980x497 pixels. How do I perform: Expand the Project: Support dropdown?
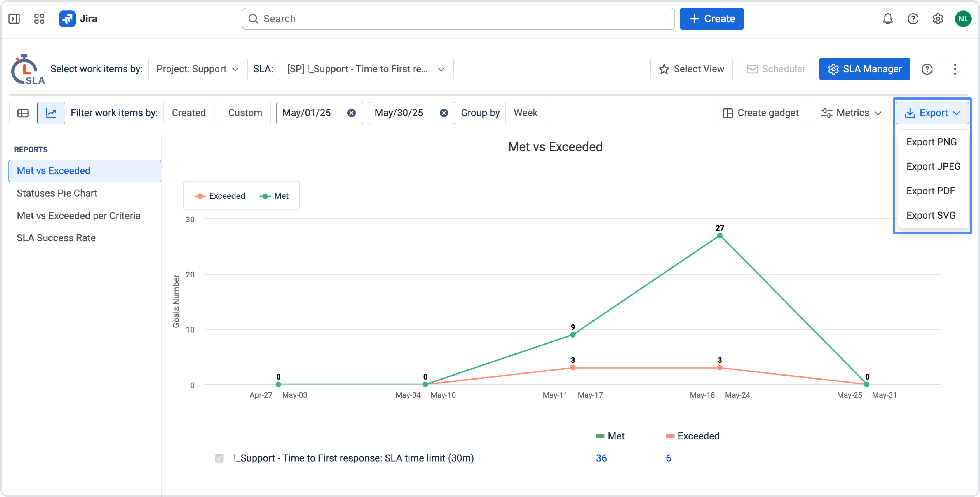point(198,69)
